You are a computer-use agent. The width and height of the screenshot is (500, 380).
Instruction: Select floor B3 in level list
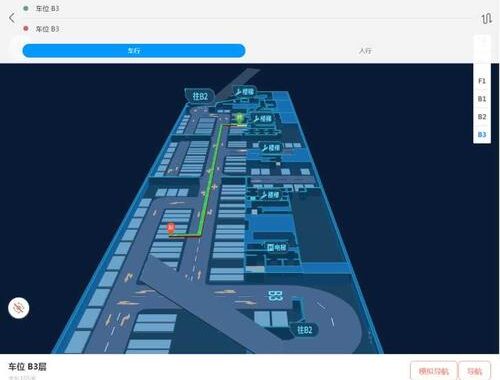pos(482,135)
